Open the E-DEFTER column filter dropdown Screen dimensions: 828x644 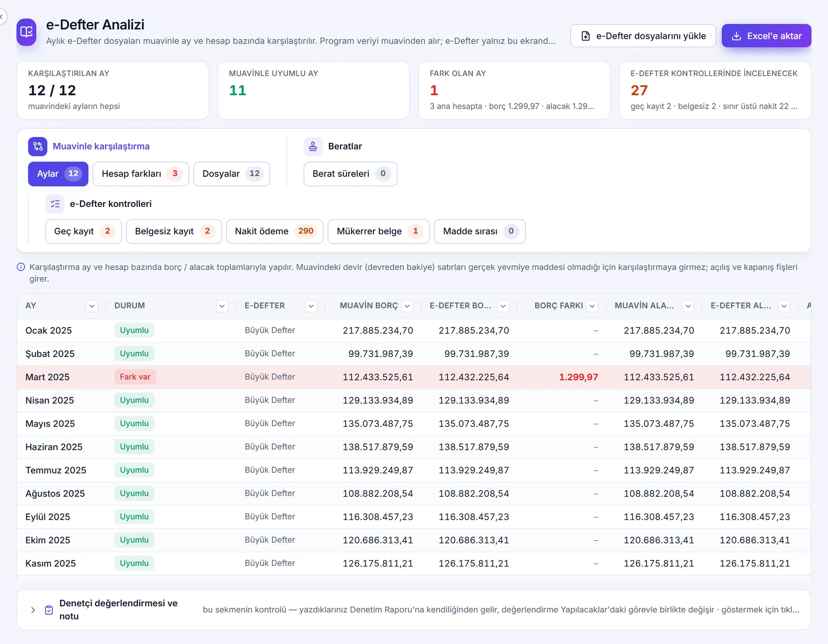[x=311, y=306]
